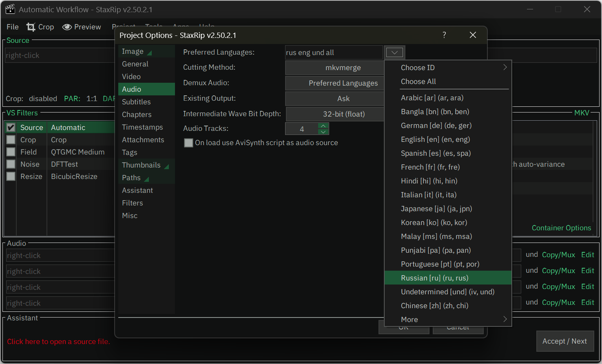Enable AviSynth script as audio source
Image resolution: width=602 pixels, height=364 pixels.
click(188, 143)
